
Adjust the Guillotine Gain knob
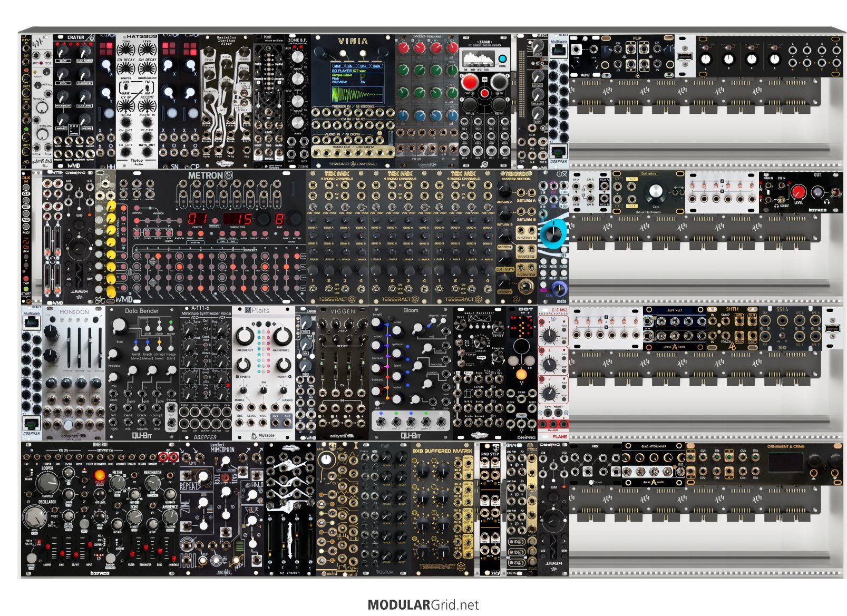tap(655, 192)
